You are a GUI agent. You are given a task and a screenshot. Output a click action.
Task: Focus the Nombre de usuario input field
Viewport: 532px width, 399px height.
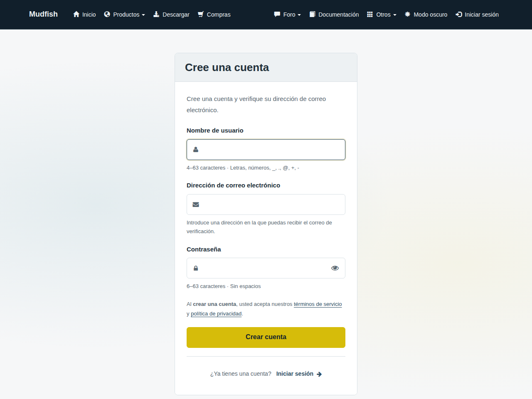pos(266,150)
